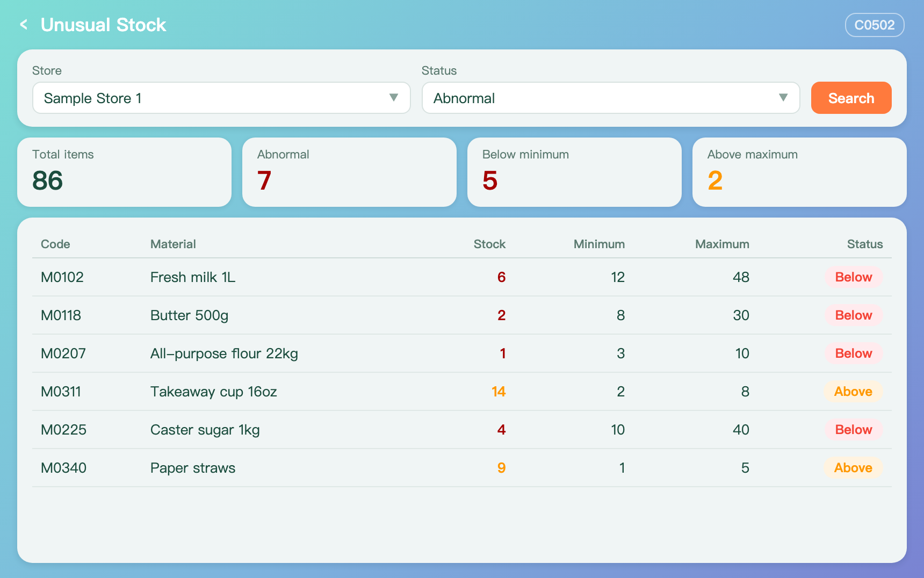Click the Stock column header
The image size is (924, 578).
tap(489, 244)
